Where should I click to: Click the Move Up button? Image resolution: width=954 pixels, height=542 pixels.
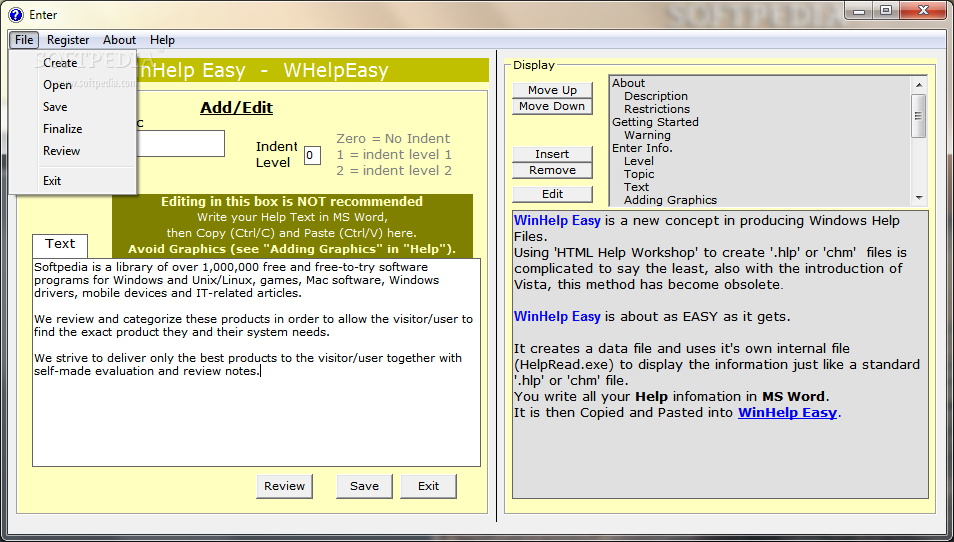click(552, 90)
